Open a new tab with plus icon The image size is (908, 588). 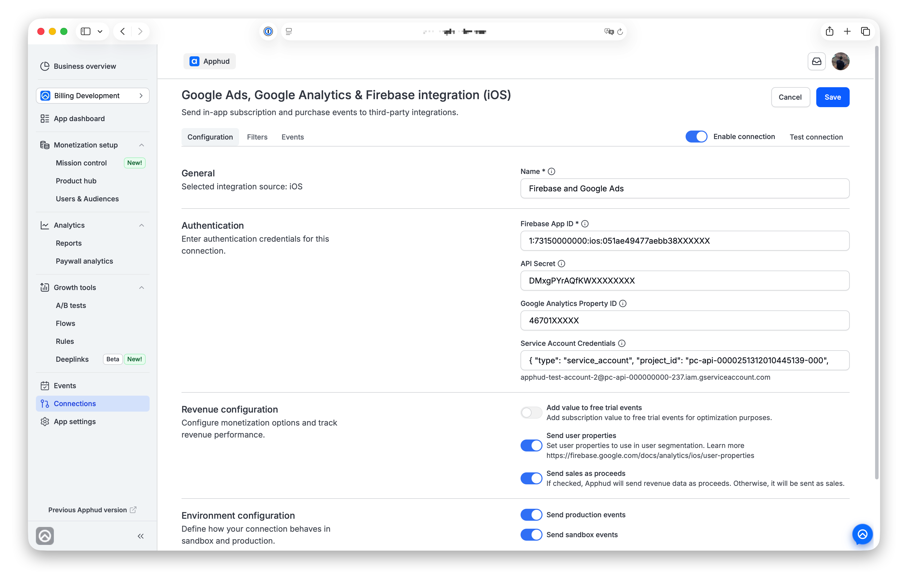(847, 31)
